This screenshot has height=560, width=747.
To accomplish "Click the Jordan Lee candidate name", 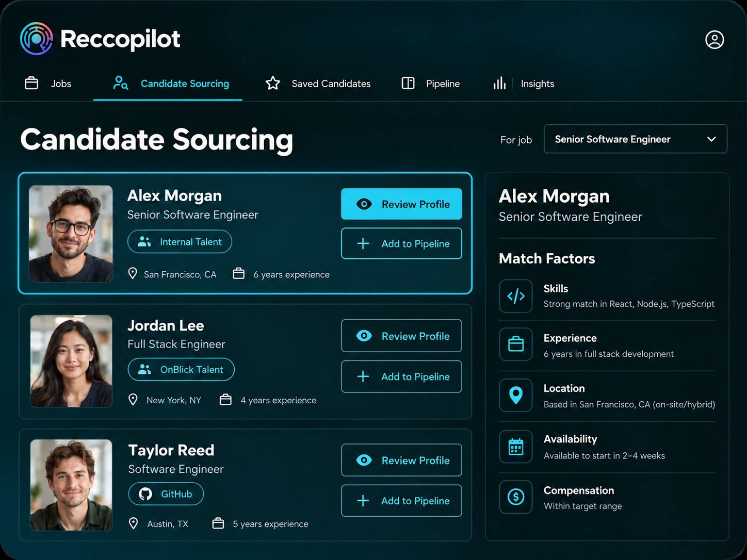I will click(x=166, y=325).
